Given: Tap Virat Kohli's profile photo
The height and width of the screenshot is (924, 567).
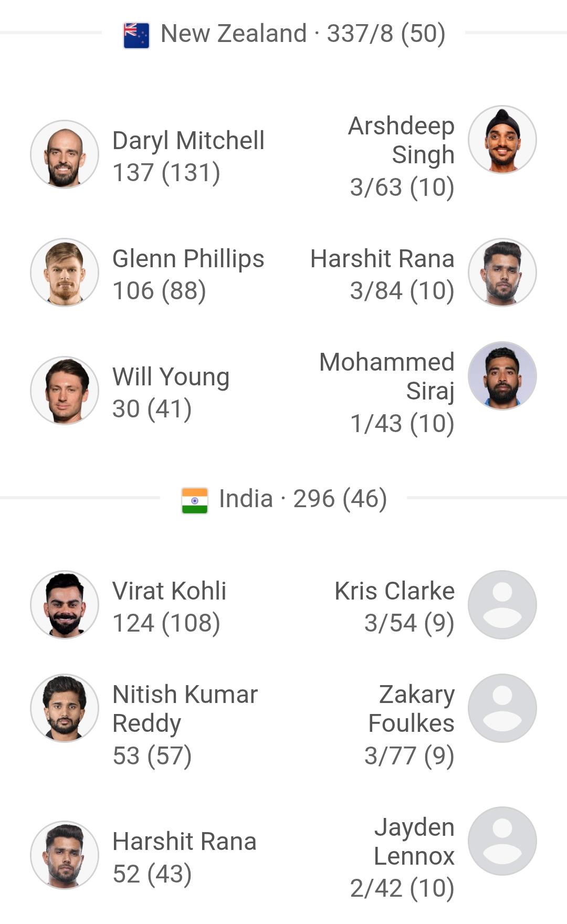Looking at the screenshot, I should [x=65, y=605].
